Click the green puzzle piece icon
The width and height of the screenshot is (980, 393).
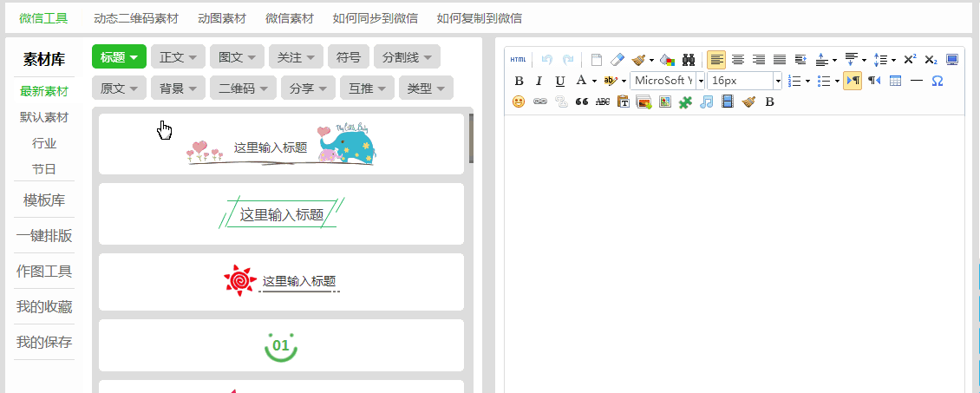686,102
